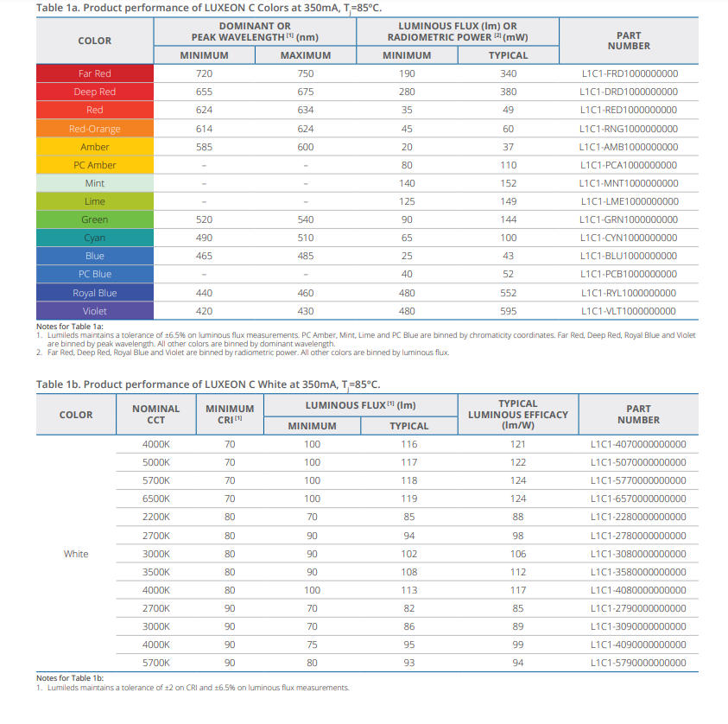This screenshot has width=728, height=724.
Task: Click part number L1C1-2280000000000
Action: tap(638, 517)
